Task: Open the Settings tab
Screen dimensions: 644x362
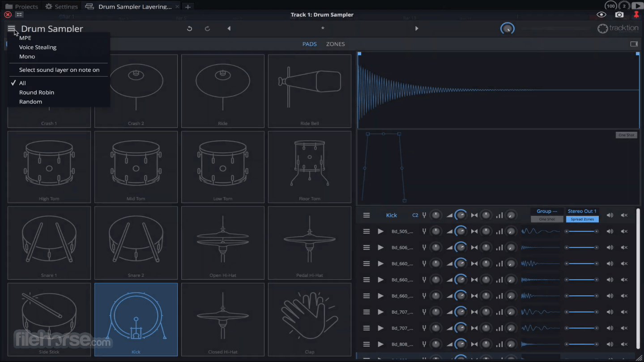Action: click(62, 6)
